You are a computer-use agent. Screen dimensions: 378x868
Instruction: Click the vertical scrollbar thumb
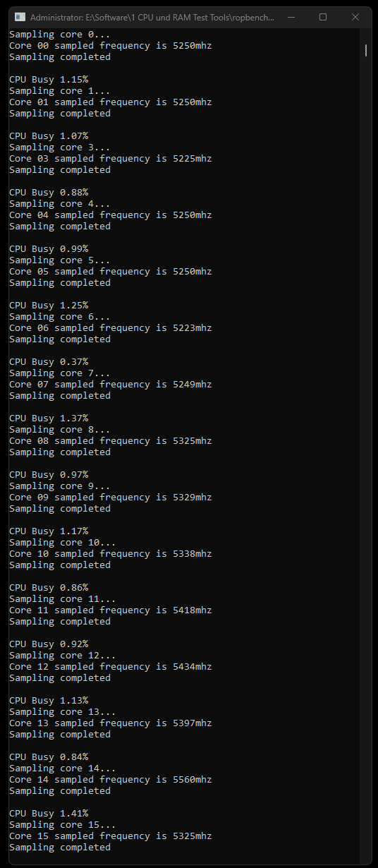[x=365, y=50]
